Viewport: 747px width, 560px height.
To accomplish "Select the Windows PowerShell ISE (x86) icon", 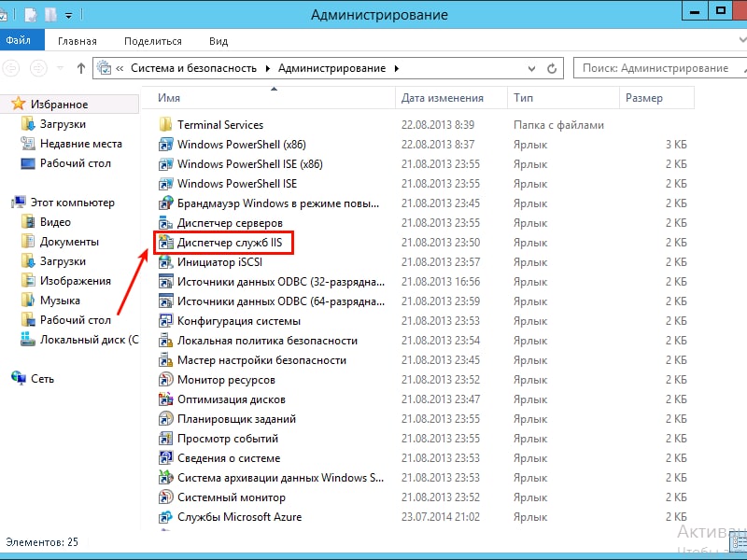I will (x=165, y=164).
